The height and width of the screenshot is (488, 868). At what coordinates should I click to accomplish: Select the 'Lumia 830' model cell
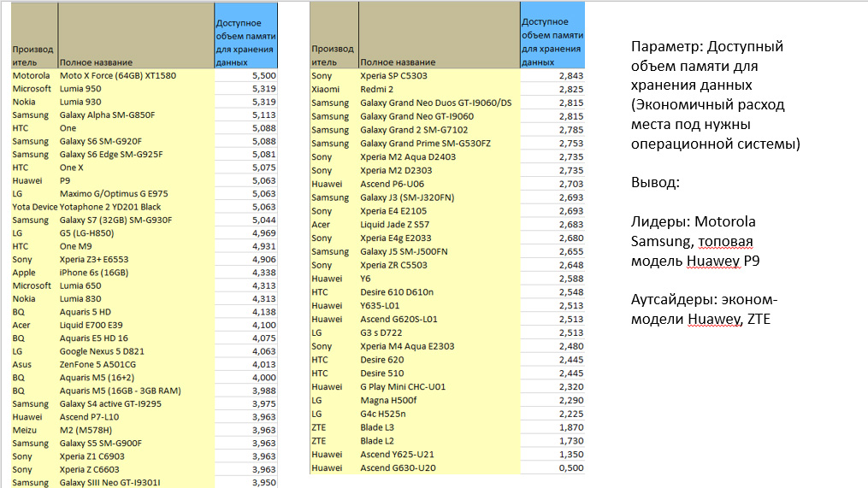[x=136, y=299]
